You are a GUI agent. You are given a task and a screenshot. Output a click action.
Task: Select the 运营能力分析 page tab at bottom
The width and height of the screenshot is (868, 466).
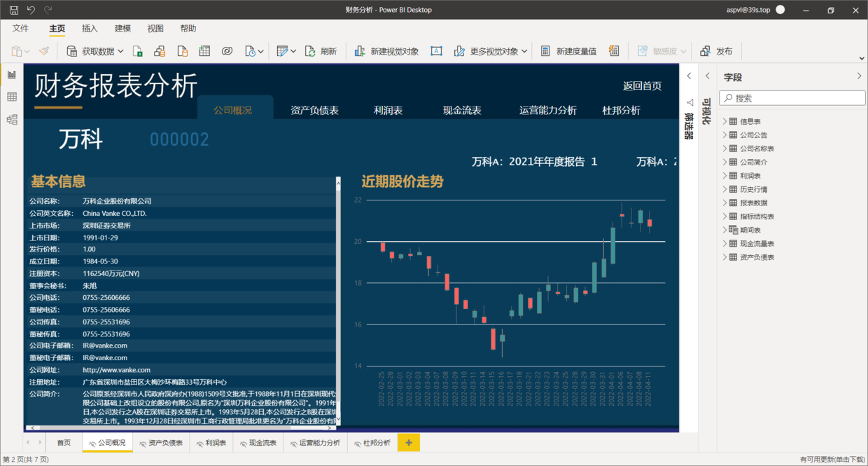[x=315, y=443]
